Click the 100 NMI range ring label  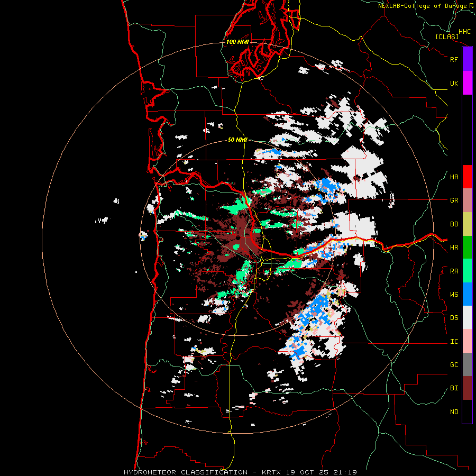click(x=237, y=42)
